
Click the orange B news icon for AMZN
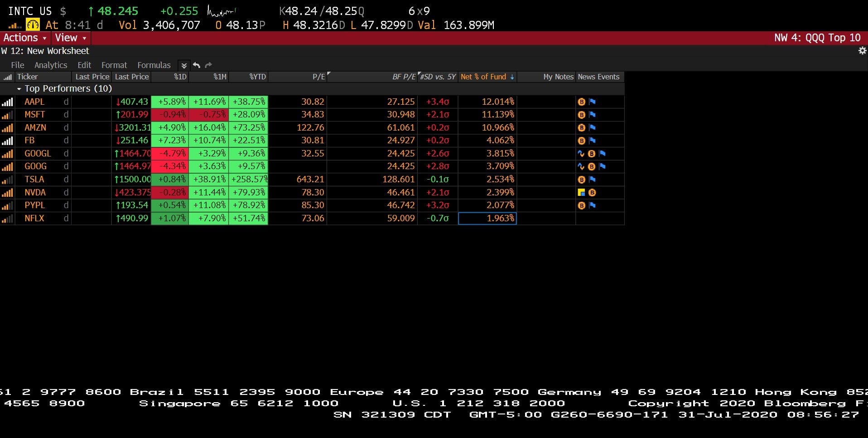tap(582, 128)
